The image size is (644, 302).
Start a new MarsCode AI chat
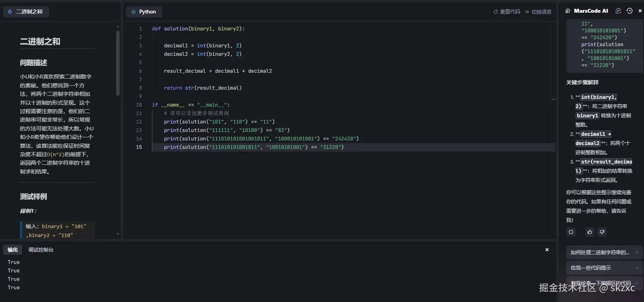pos(618,11)
